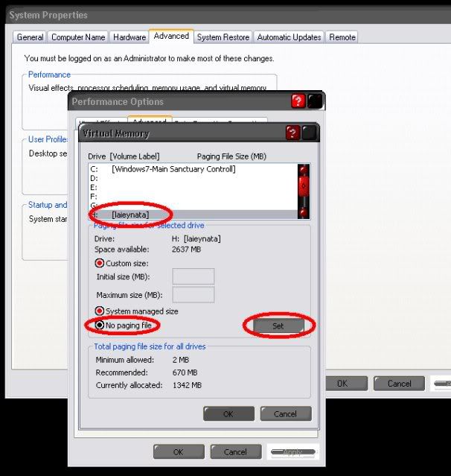This screenshot has height=476, width=451.
Task: Select the No paging file option
Action: click(x=99, y=326)
